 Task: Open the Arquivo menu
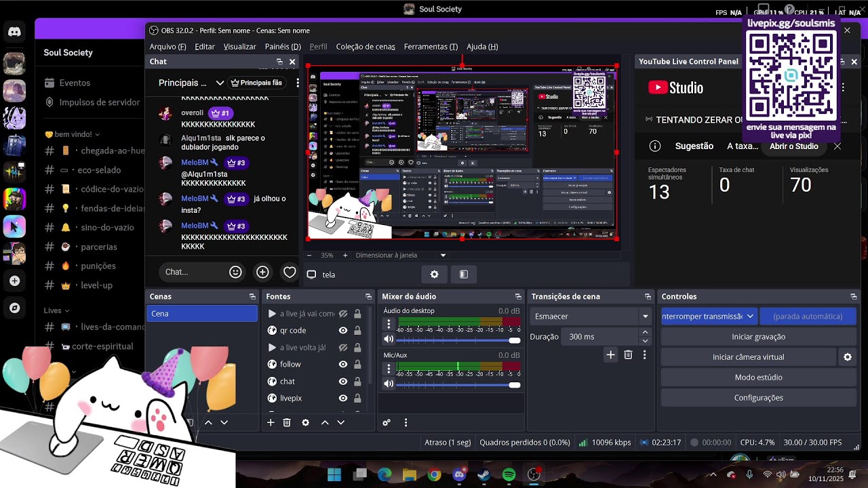coord(167,47)
